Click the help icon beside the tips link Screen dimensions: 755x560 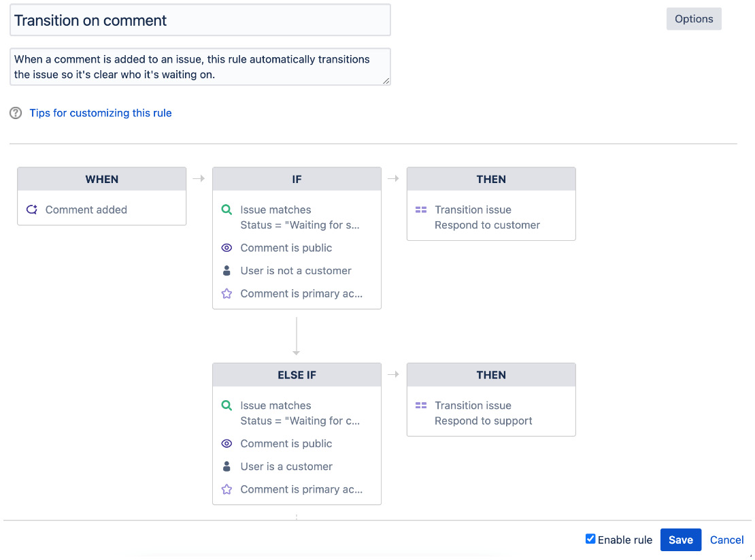[x=15, y=113]
